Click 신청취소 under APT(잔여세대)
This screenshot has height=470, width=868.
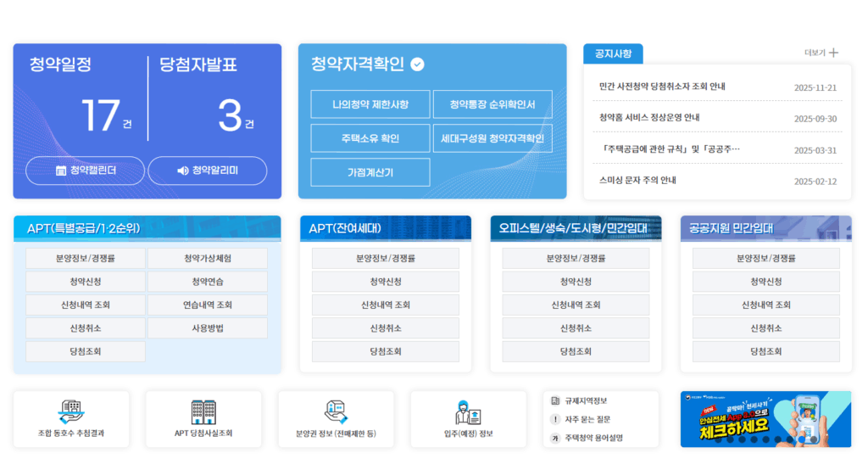click(x=386, y=328)
